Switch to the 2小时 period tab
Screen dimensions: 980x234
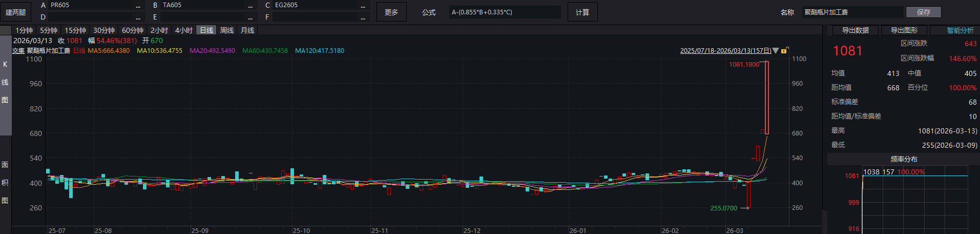[159, 30]
